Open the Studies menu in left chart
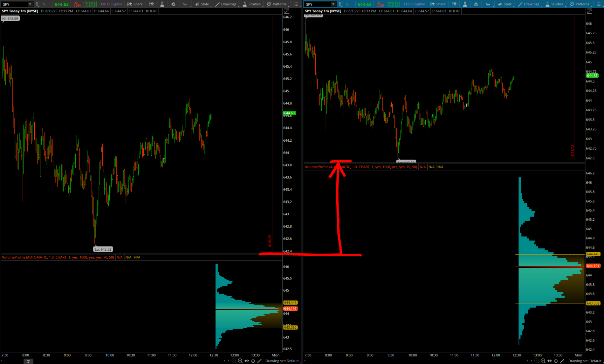This screenshot has height=364, width=604. click(251, 4)
